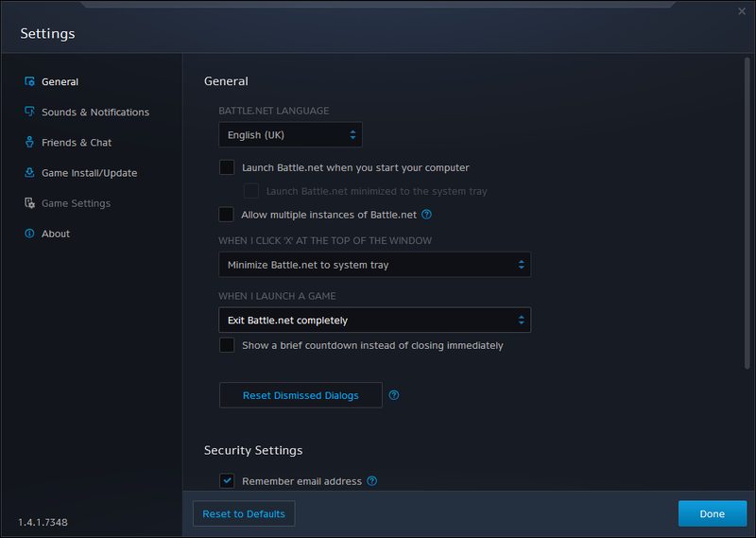Open Sounds & Notifications settings
756x538 pixels.
(x=95, y=112)
